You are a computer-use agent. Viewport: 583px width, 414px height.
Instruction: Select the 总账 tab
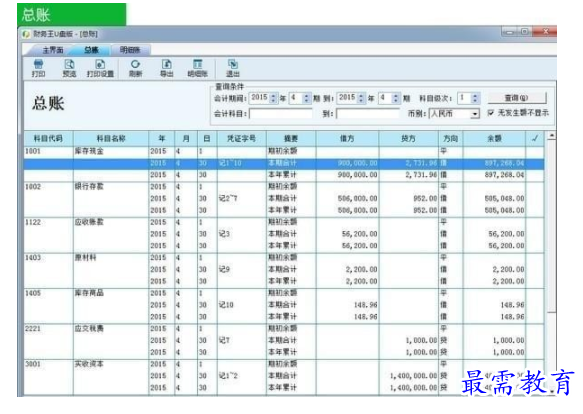coord(91,50)
